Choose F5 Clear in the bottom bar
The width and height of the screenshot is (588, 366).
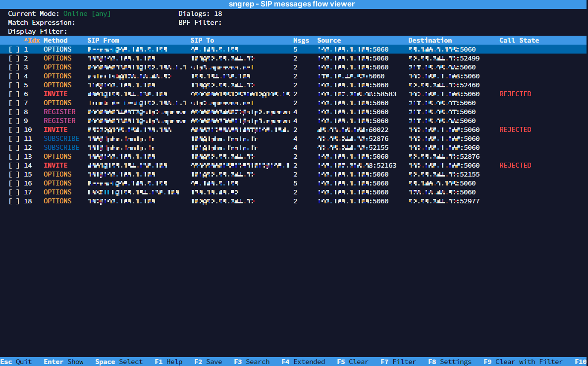click(353, 362)
